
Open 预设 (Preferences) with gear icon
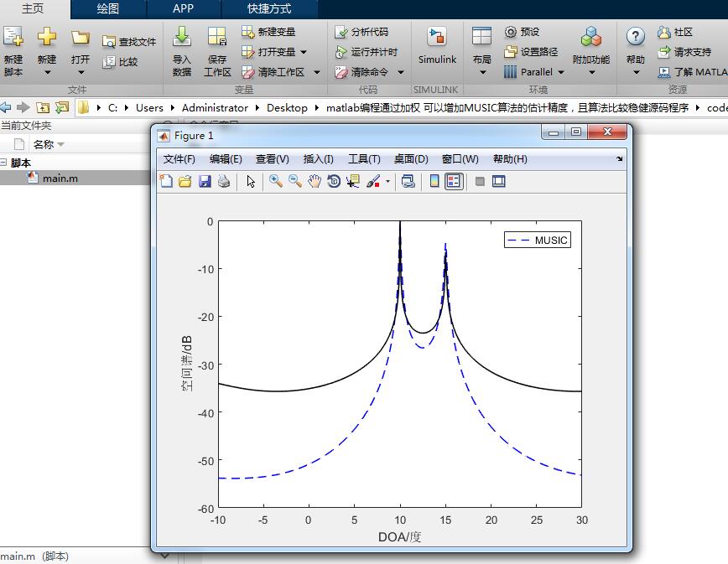coord(522,32)
